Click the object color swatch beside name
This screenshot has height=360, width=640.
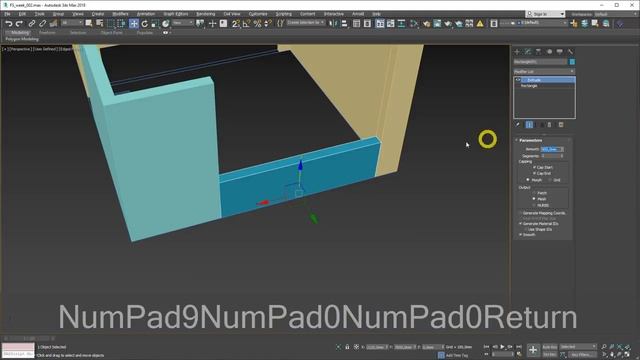click(x=572, y=62)
